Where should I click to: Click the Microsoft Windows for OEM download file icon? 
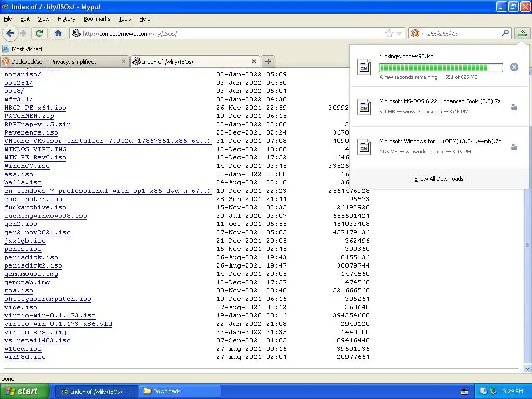pos(364,147)
